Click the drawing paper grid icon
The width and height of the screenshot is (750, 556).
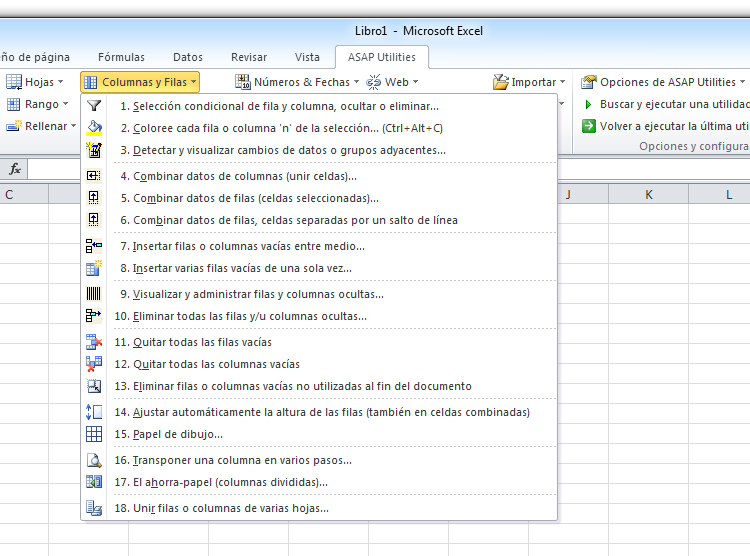pyautogui.click(x=94, y=434)
